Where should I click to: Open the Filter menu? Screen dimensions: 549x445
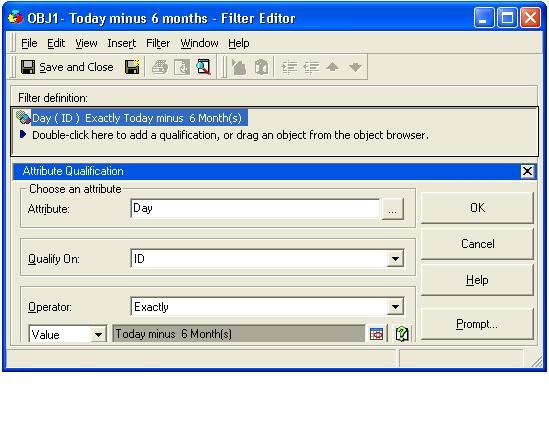(x=158, y=43)
